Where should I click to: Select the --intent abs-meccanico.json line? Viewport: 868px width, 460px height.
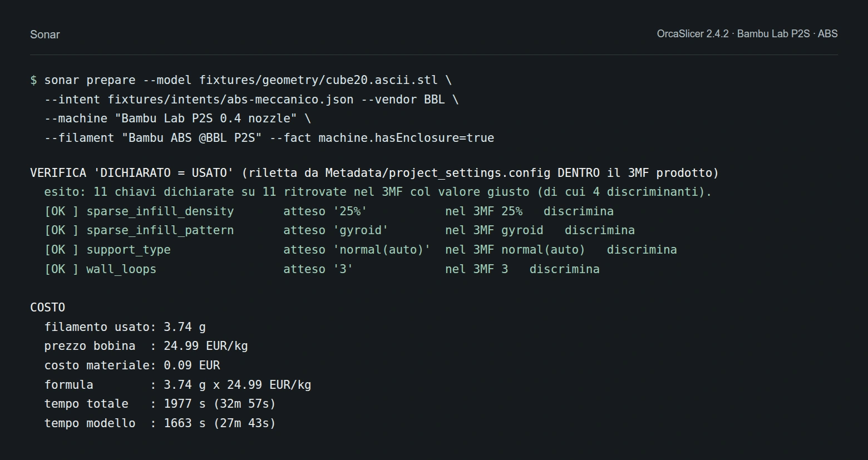click(x=251, y=100)
